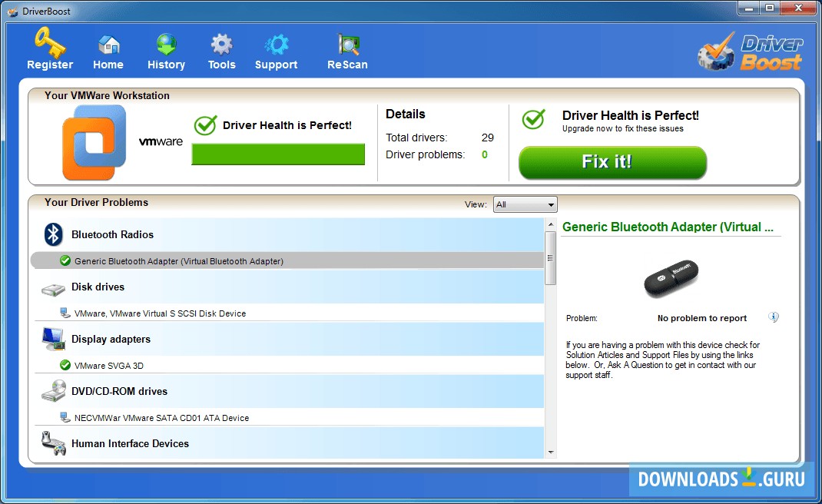This screenshot has width=822, height=504.
Task: Click the DVD/CD-ROM drives category header
Action: (289, 391)
